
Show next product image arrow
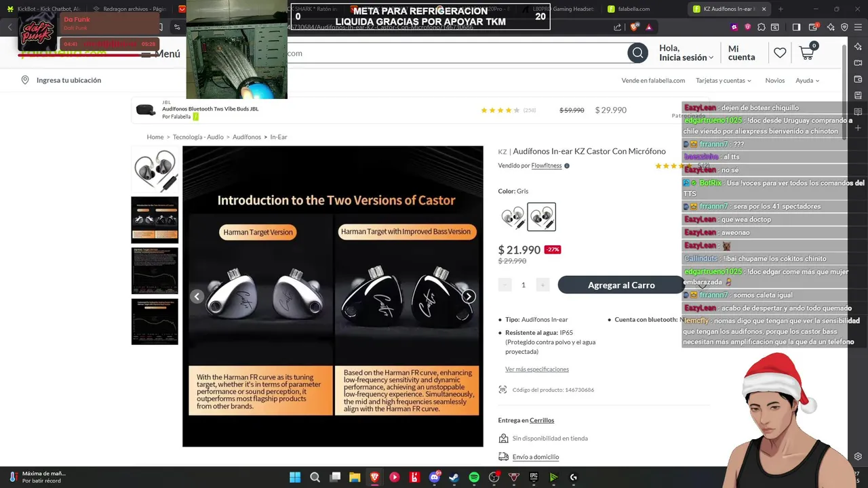point(469,296)
